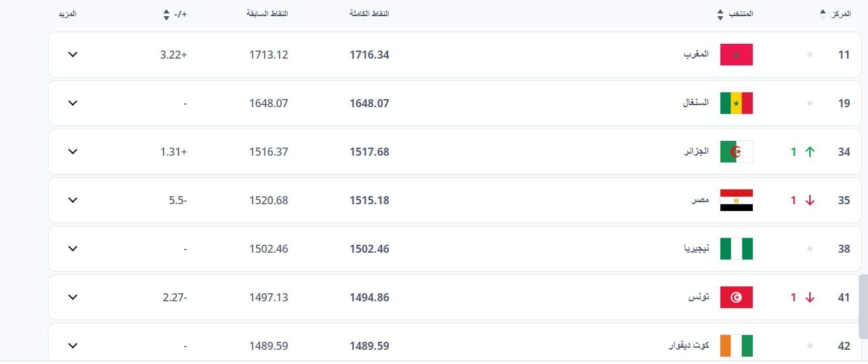Sort by the +/- change column
This screenshot has height=364, width=868.
tap(167, 14)
